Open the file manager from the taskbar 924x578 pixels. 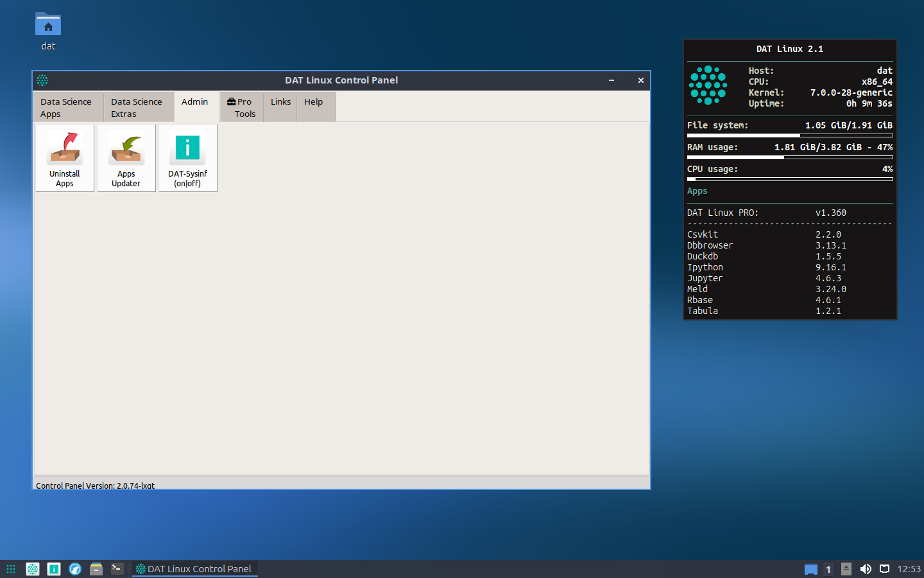tap(96, 569)
